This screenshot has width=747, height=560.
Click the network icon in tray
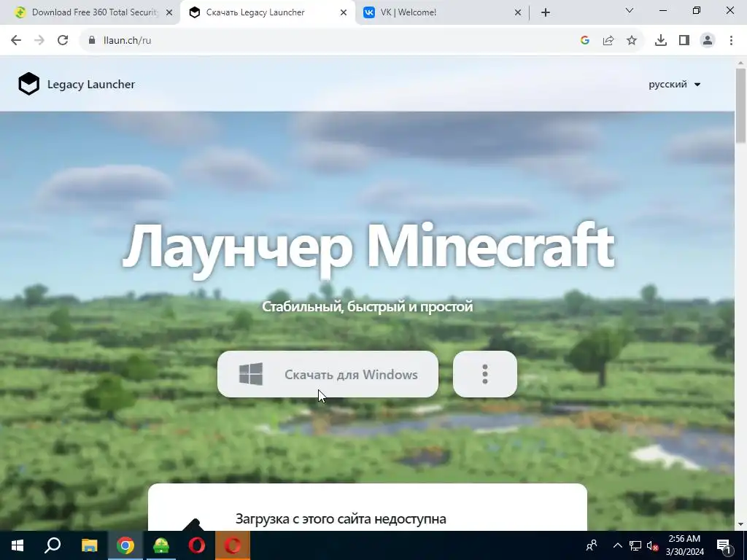point(635,545)
